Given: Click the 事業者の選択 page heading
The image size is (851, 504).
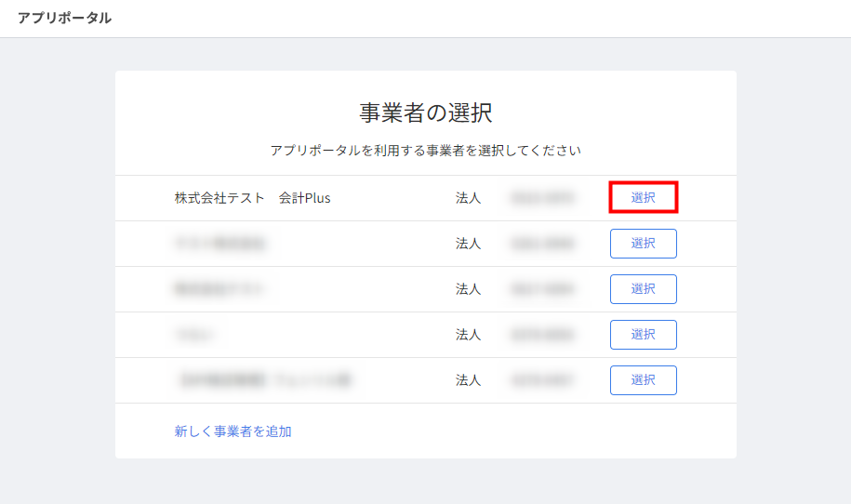Looking at the screenshot, I should 425,113.
